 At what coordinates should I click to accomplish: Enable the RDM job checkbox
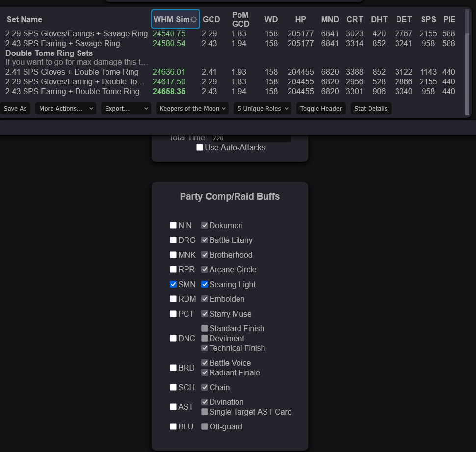(173, 299)
